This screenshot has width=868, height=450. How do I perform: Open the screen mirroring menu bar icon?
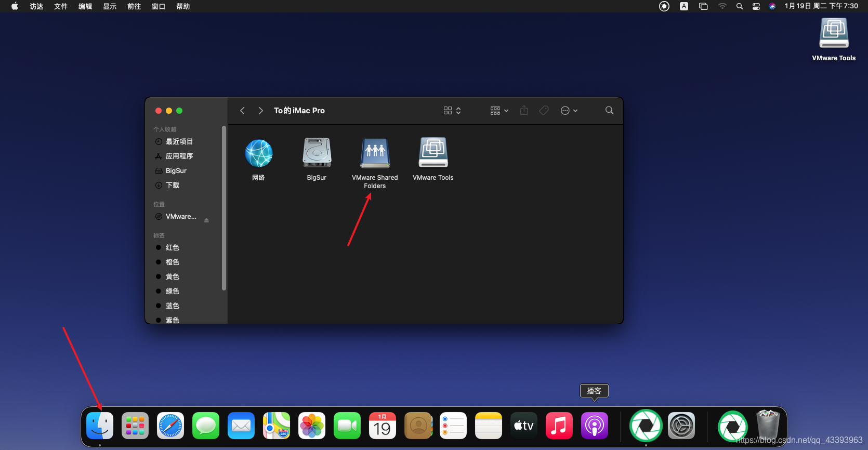pyautogui.click(x=703, y=6)
